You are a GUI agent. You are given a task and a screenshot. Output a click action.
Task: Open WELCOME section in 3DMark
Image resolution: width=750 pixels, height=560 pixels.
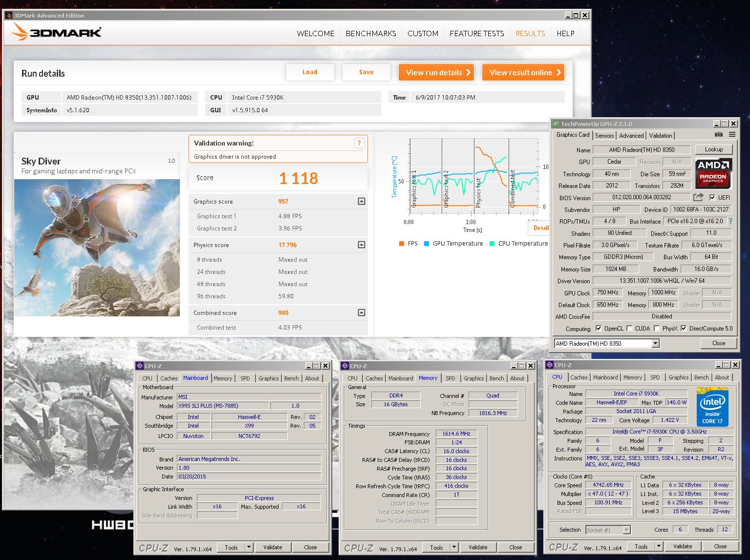coord(316,33)
